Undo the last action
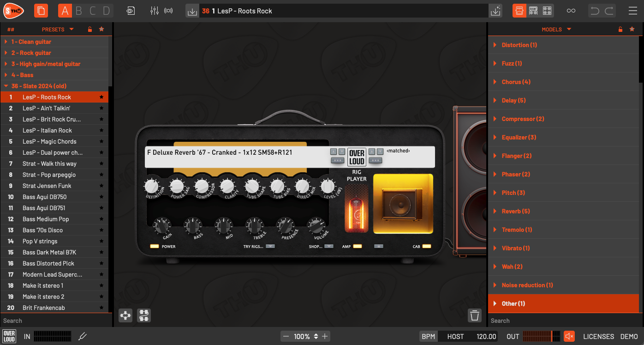The width and height of the screenshot is (644, 345). [595, 11]
